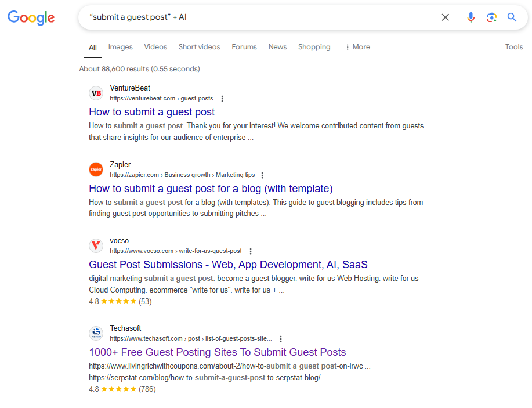
Task: Open Zapier's guest post for a blog result
Action: pos(211,189)
